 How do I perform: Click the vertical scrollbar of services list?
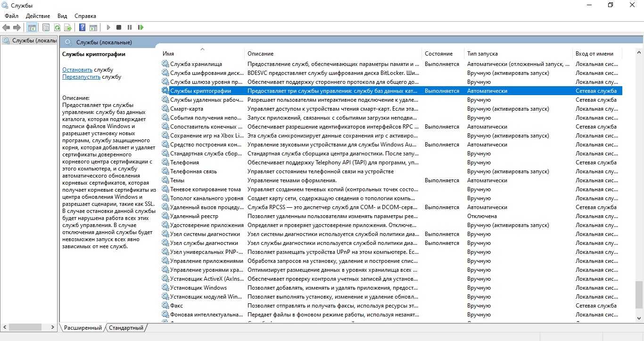639,188
